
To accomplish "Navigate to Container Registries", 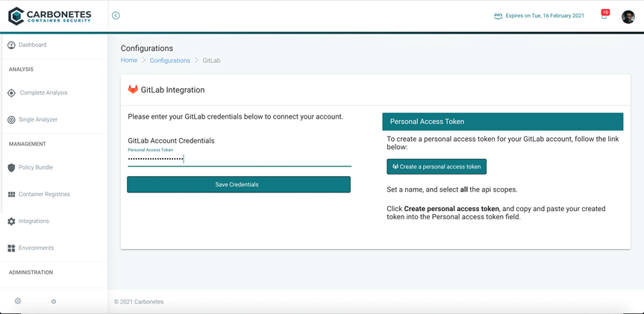I will pyautogui.click(x=44, y=194).
